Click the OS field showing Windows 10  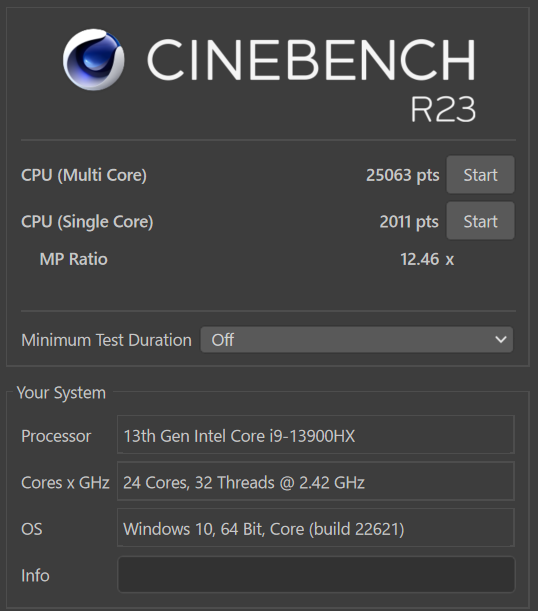click(x=316, y=528)
